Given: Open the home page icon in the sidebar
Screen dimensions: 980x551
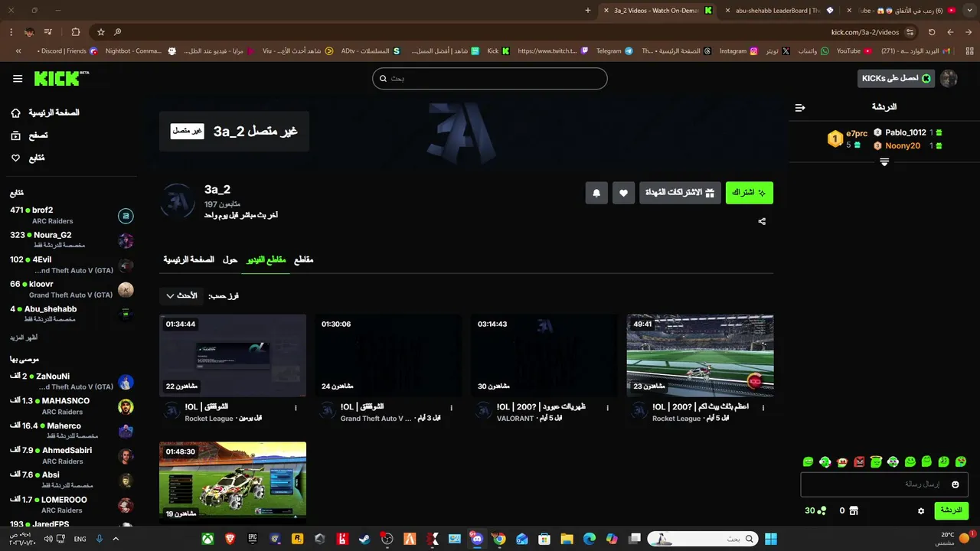Looking at the screenshot, I should pyautogui.click(x=16, y=113).
